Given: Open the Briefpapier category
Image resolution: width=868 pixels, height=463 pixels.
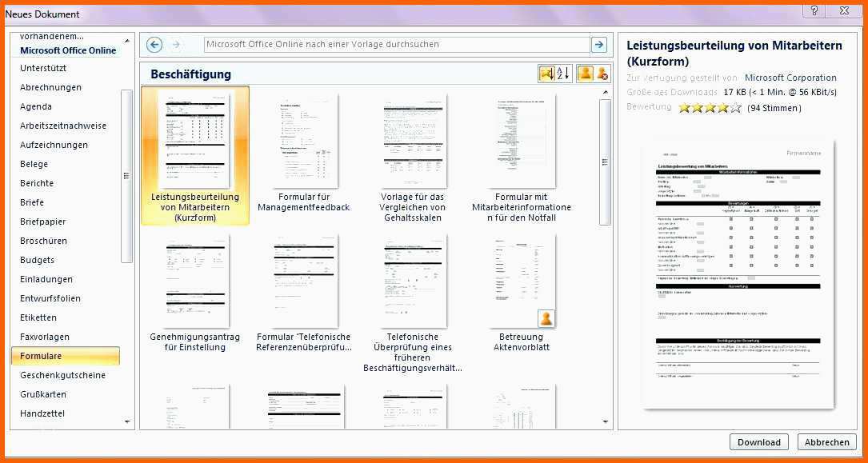Looking at the screenshot, I should (x=42, y=222).
